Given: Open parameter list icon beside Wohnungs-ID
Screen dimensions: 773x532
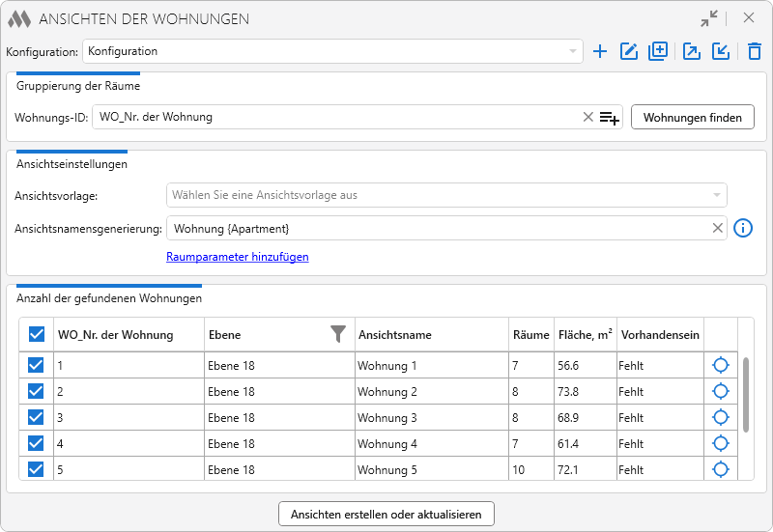Looking at the screenshot, I should coord(609,117).
